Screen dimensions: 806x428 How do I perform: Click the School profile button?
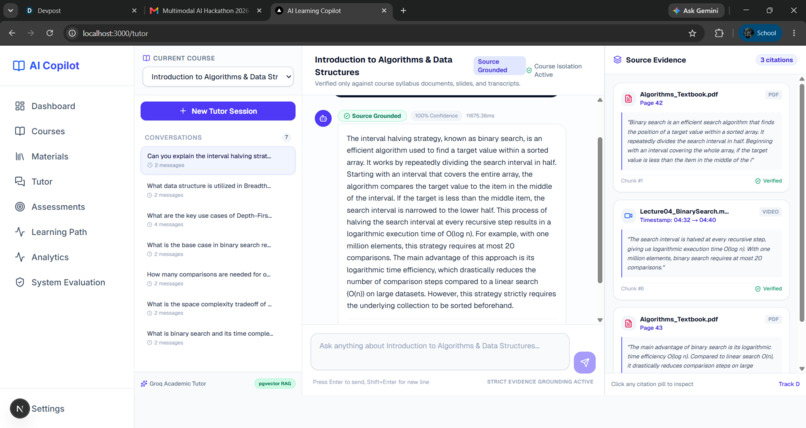(x=760, y=33)
